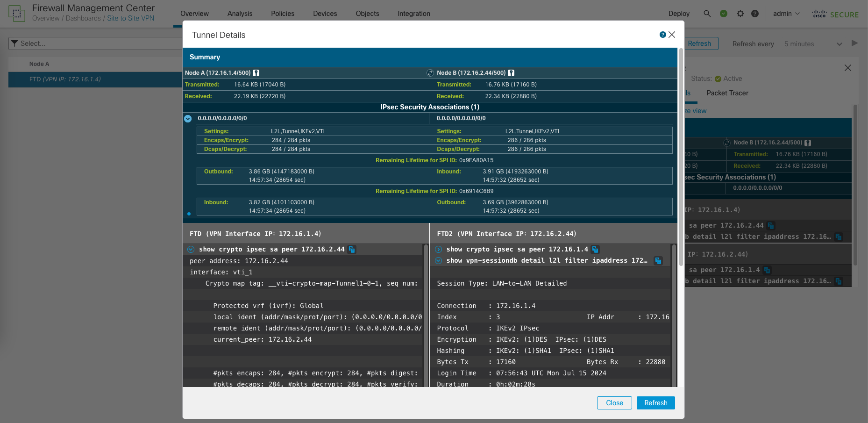Open the settings gear in top bar
This screenshot has height=423, width=868.
point(740,14)
